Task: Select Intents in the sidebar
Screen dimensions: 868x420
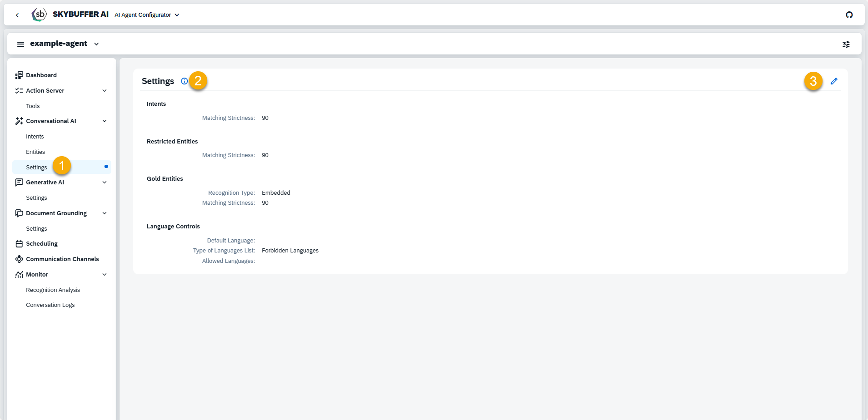Action: 35,137
